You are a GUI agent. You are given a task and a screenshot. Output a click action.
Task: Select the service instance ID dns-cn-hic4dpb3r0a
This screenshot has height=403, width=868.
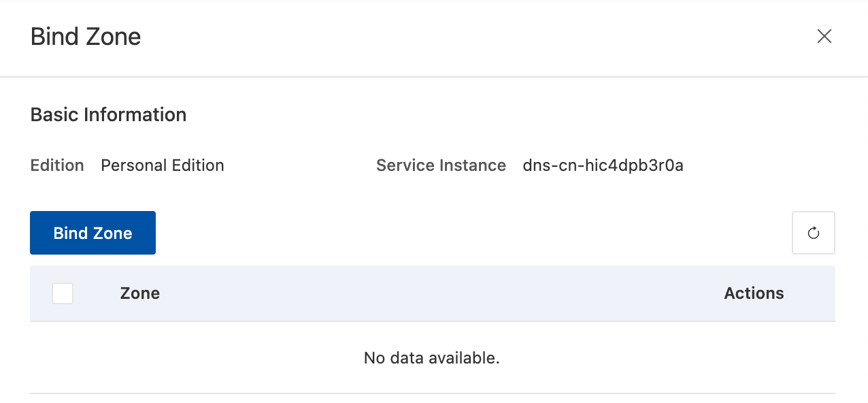click(x=603, y=165)
